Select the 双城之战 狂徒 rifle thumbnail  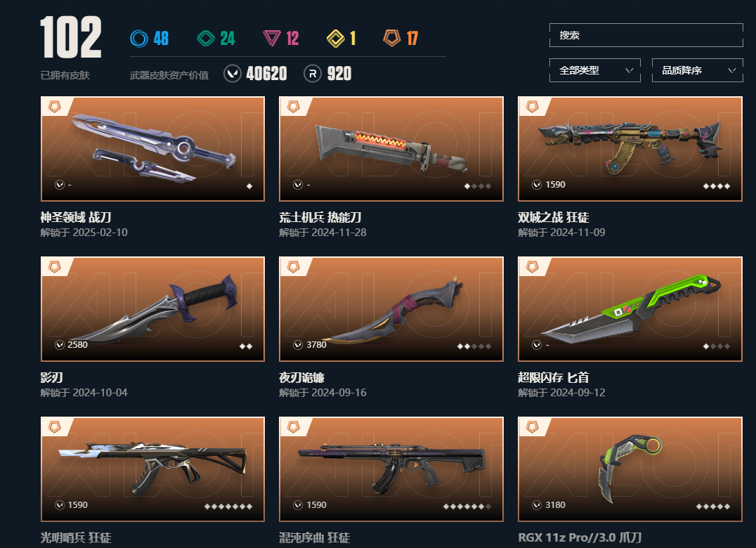pyautogui.click(x=630, y=149)
